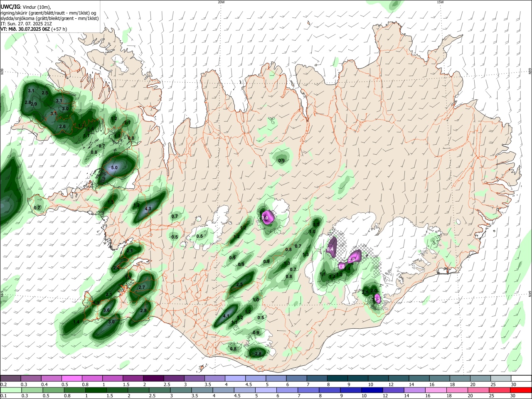The image size is (532, 399).
Task: Select the pale grey 25 swatch in the upper legend row
Action: coord(500,378)
